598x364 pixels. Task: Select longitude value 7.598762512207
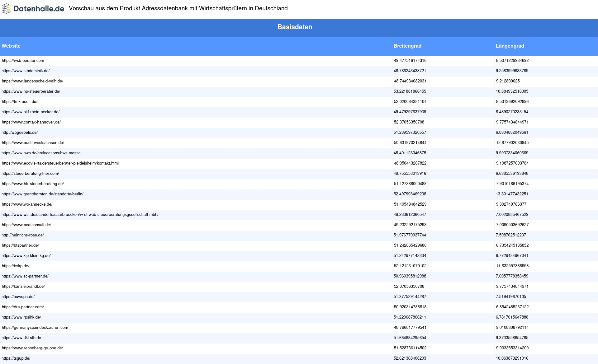(x=511, y=235)
